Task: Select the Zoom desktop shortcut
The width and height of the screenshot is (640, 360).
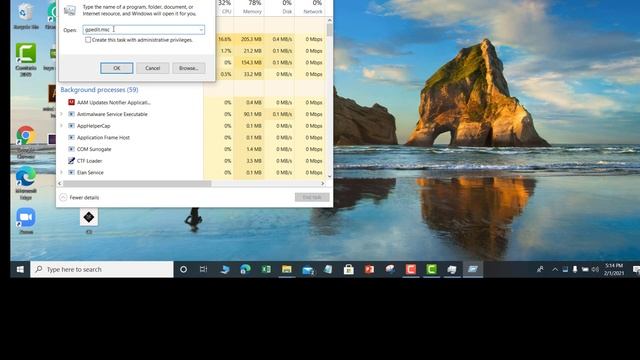Action: 26,221
